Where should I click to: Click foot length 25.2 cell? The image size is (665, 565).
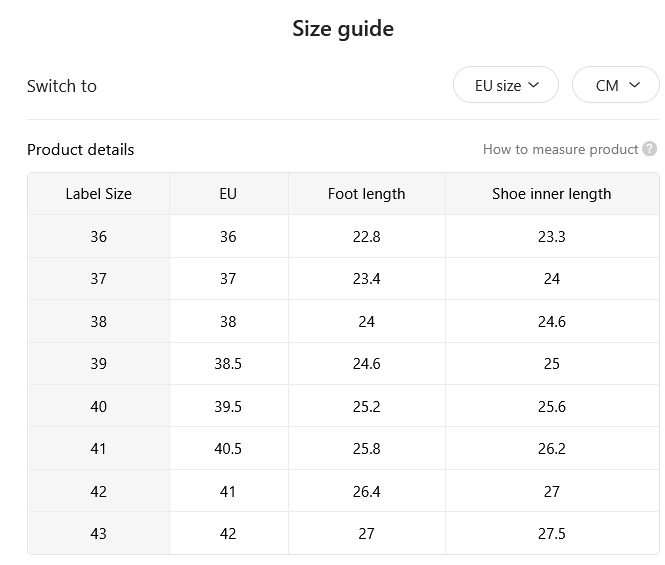[366, 406]
